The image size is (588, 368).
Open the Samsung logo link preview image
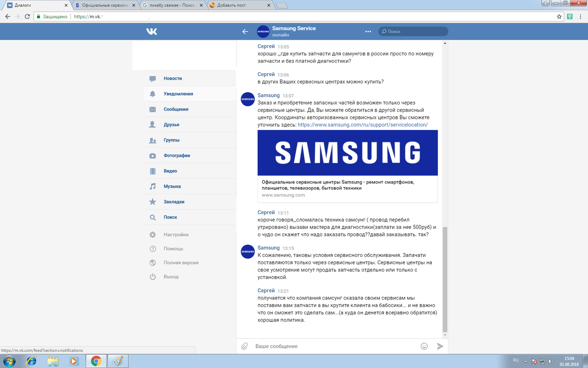pyautogui.click(x=348, y=153)
